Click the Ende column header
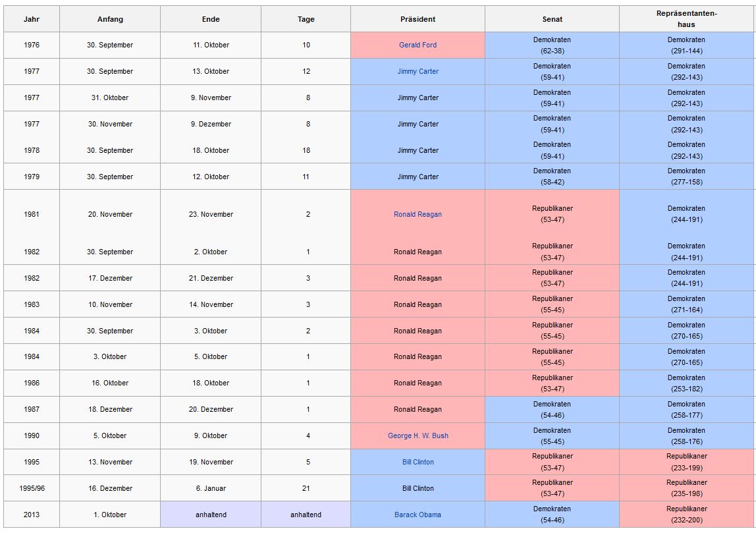This screenshot has height=533, width=756. pyautogui.click(x=211, y=19)
